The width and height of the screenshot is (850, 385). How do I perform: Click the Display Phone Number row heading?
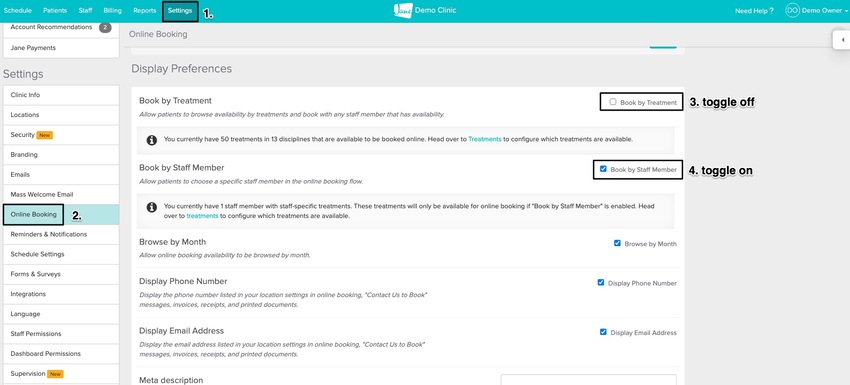183,281
